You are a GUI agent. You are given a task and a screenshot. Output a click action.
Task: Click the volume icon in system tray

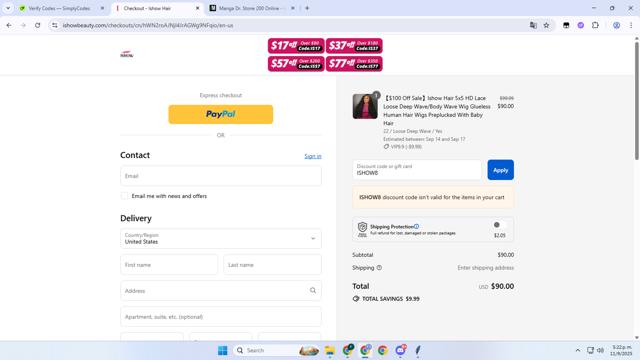point(600,350)
